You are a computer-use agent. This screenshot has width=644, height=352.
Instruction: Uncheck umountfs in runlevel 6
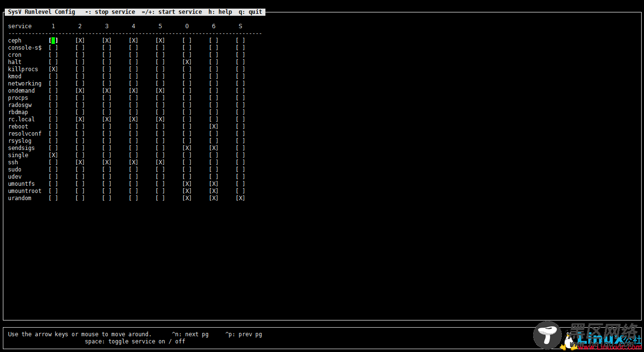pos(214,184)
